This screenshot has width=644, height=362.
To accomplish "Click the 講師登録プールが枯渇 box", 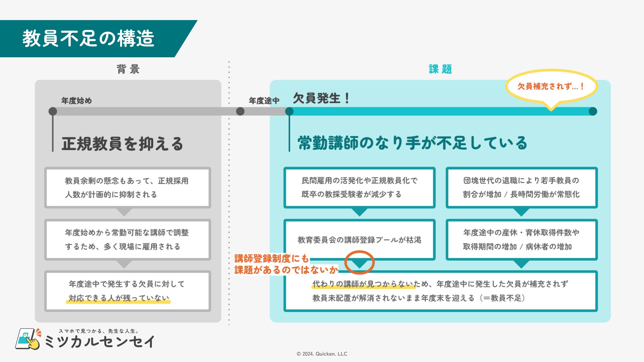I will [x=359, y=240].
